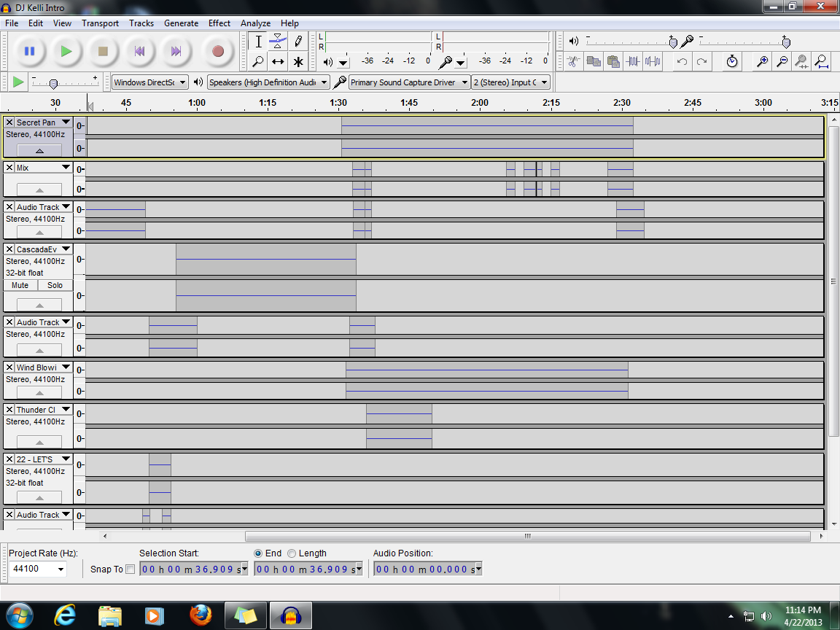Screen dimensions: 840x630
Task: Select the Time Shift tool
Action: (x=278, y=61)
